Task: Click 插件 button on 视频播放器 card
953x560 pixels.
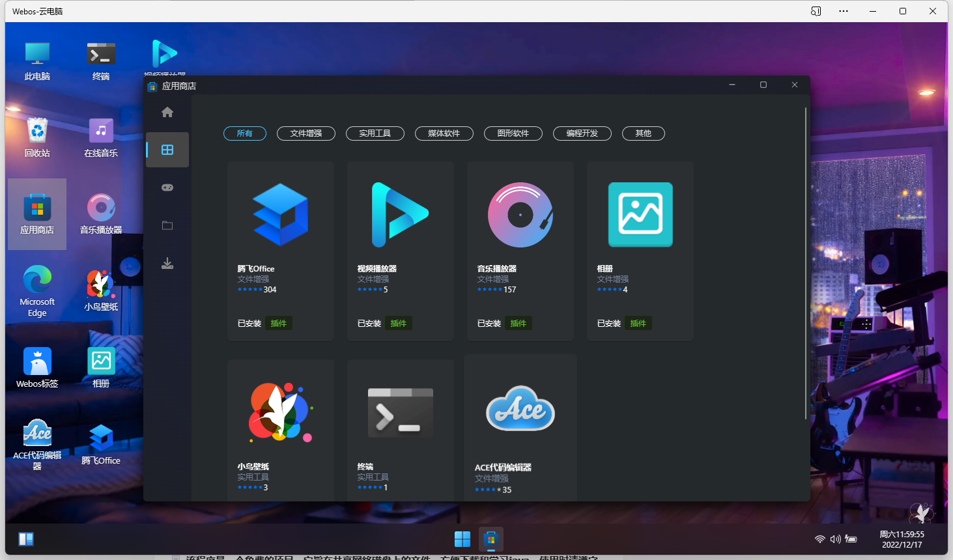Action: (x=399, y=324)
